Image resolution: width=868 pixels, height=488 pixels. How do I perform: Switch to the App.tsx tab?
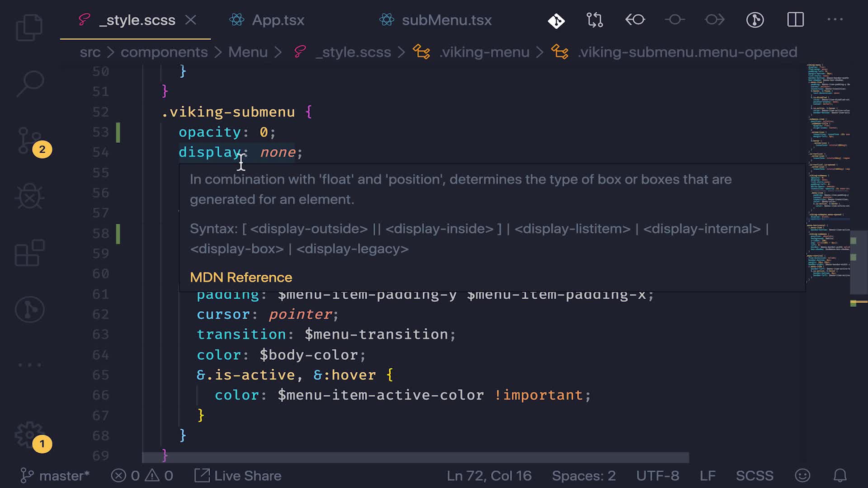277,20
